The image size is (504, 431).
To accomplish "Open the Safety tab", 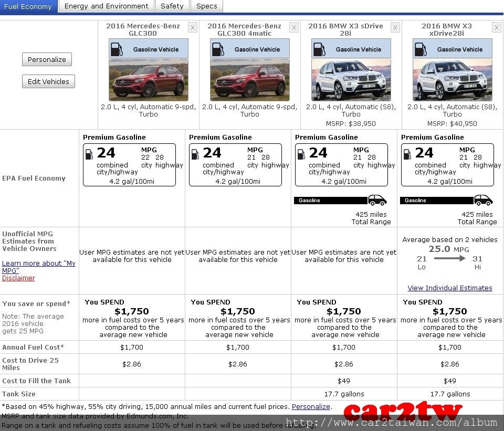I will 172,6.
